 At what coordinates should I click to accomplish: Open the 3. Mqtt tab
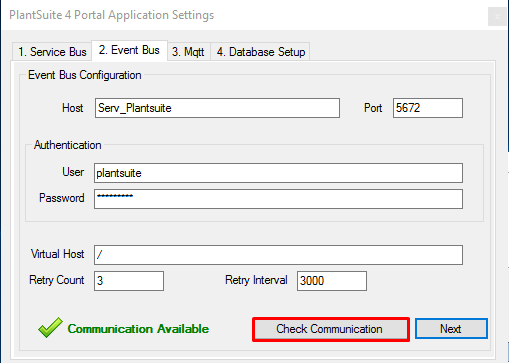pos(188,52)
